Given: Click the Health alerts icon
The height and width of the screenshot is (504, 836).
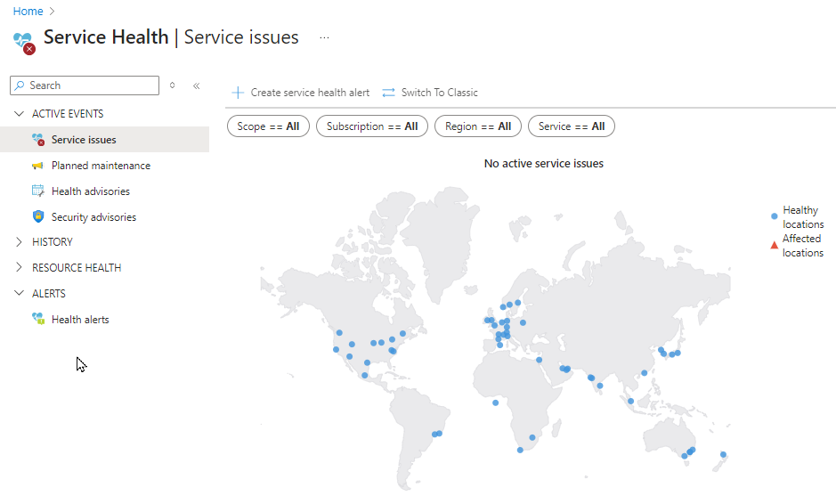Looking at the screenshot, I should (38, 319).
